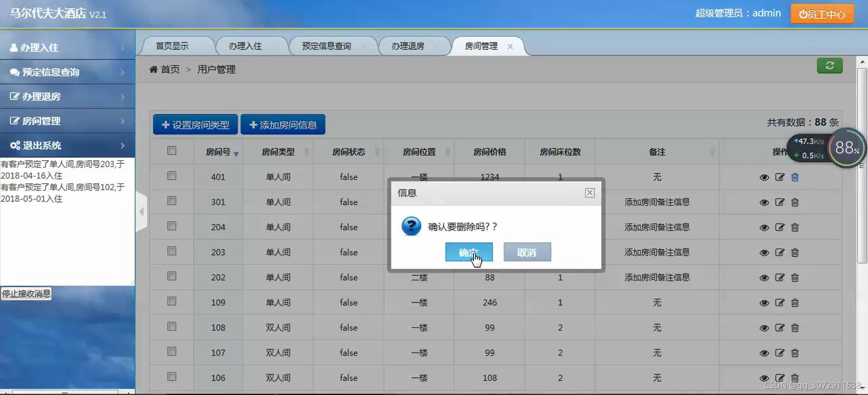View details of room 107

click(764, 353)
